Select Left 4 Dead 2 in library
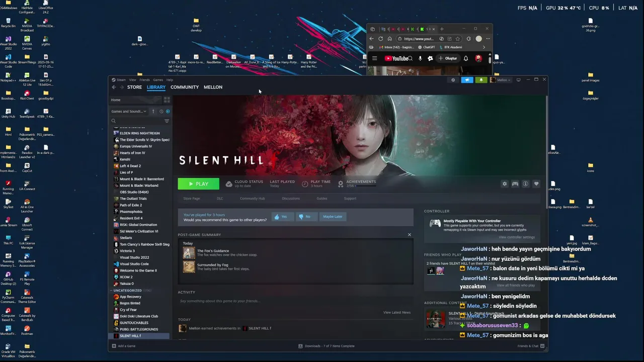644x362 pixels. pos(130,166)
